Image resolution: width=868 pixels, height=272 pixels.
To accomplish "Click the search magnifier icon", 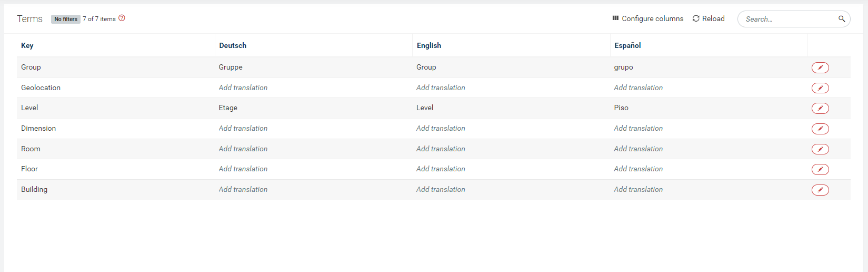I will coord(841,19).
